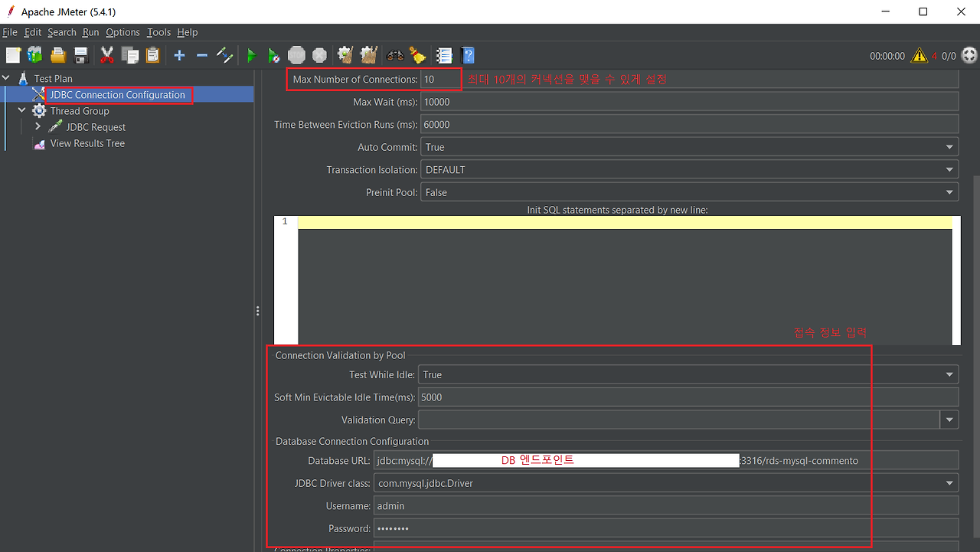Image resolution: width=980 pixels, height=552 pixels.
Task: Collapse the Thread Group tree node
Action: pos(22,111)
